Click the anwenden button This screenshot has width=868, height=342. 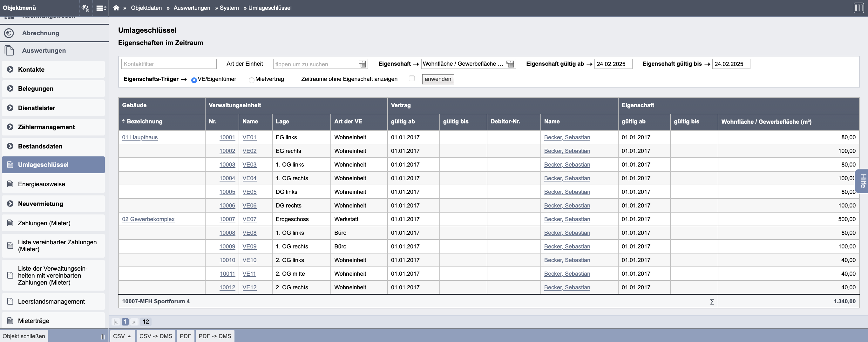pos(438,79)
